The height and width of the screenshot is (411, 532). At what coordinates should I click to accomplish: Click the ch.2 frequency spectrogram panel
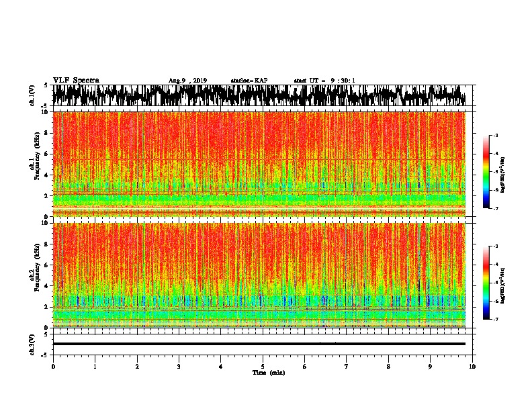point(259,275)
